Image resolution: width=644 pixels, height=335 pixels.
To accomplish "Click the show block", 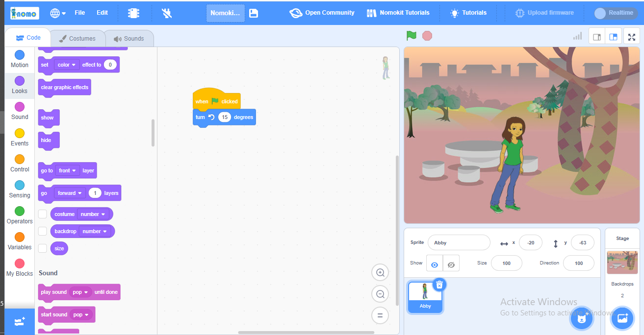I will [x=48, y=118].
